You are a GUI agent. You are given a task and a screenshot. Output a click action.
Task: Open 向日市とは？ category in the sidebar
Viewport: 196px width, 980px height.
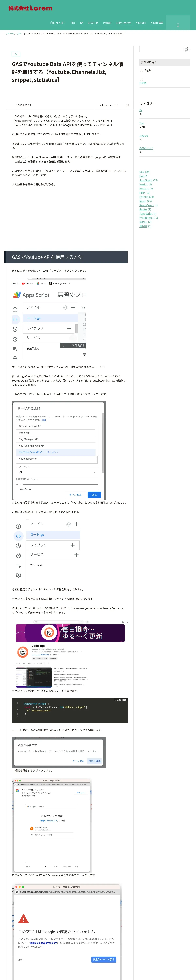point(146,148)
